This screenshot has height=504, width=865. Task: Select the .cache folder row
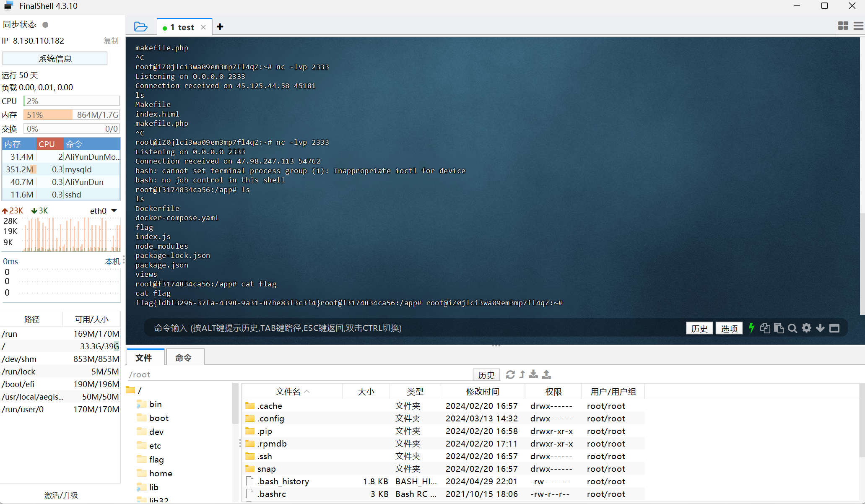(x=444, y=406)
